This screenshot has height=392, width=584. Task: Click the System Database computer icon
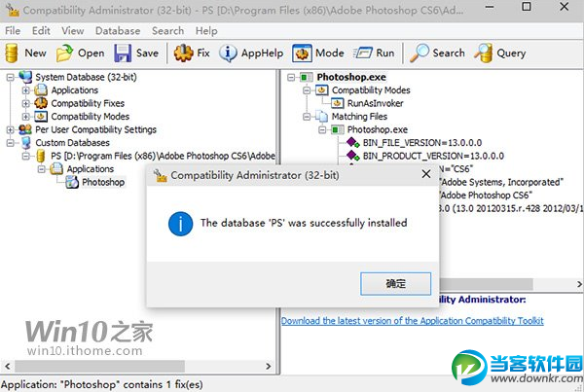(25, 77)
